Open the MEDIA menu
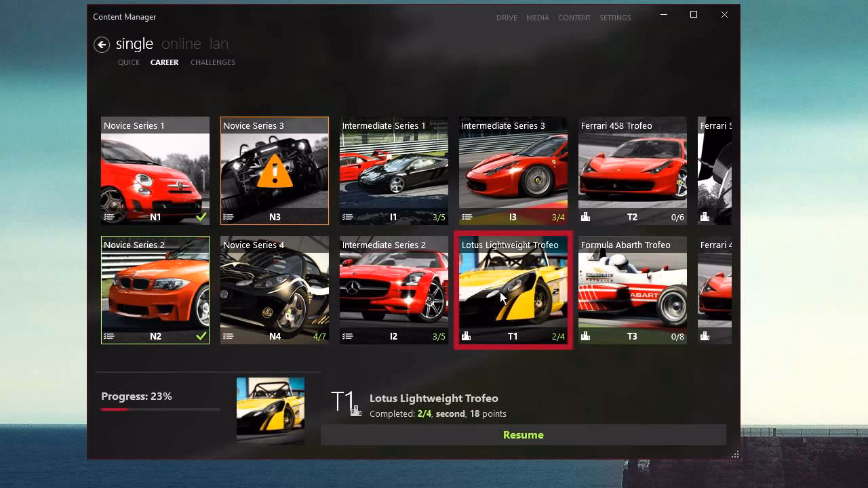The width and height of the screenshot is (868, 488). tap(538, 18)
